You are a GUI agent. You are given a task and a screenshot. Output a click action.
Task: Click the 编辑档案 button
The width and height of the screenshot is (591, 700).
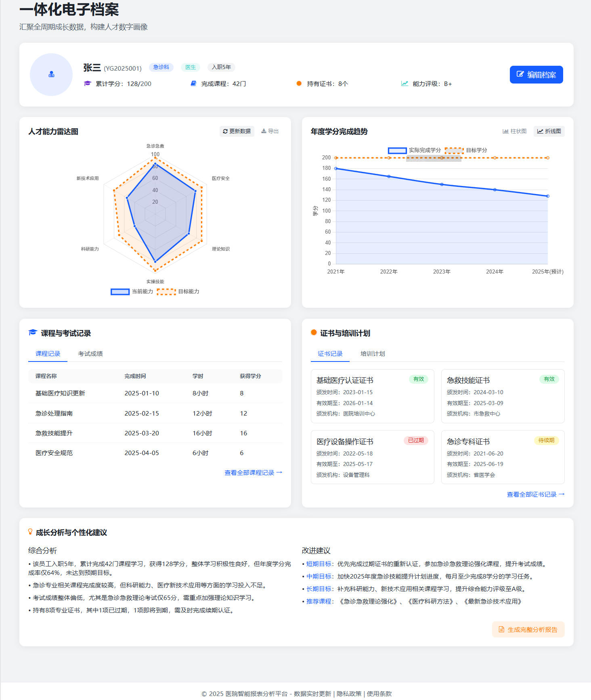536,75
